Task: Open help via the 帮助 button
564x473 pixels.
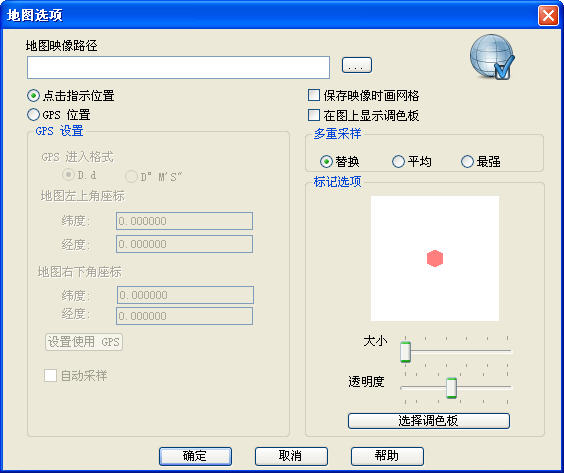Action: coord(387,456)
